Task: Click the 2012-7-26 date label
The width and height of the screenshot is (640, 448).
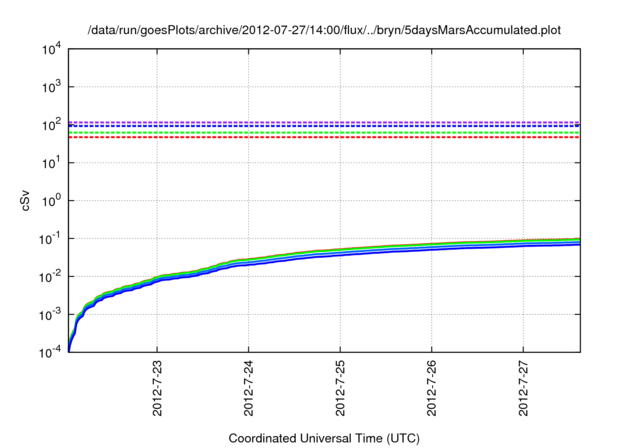Action: point(431,388)
